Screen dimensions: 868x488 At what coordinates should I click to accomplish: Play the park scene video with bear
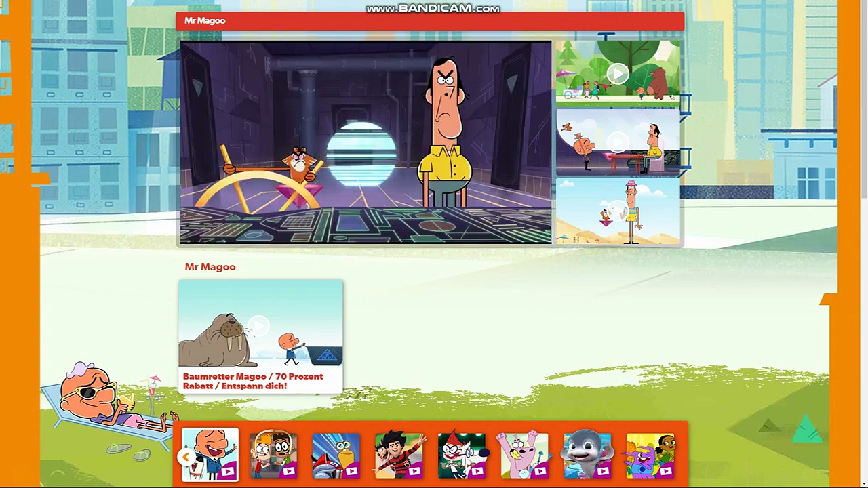618,73
